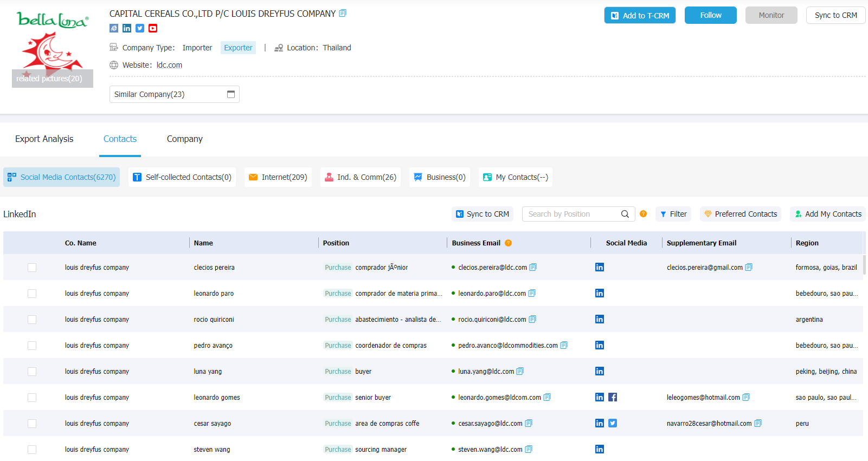Check the checkbox for cesar sayago
Image resolution: width=868 pixels, height=461 pixels.
(x=32, y=424)
